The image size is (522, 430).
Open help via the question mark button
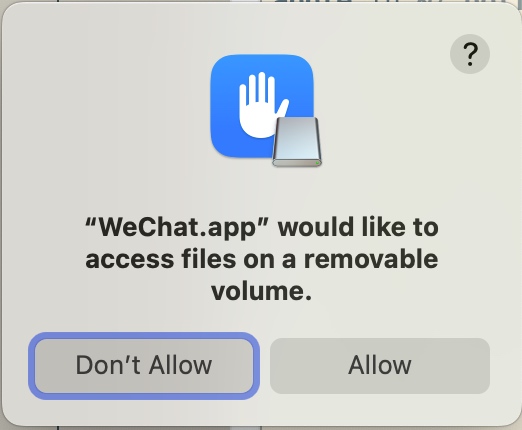pyautogui.click(x=470, y=54)
